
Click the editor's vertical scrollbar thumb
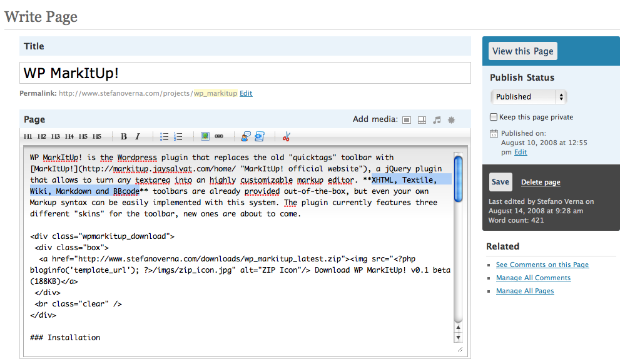459,179
